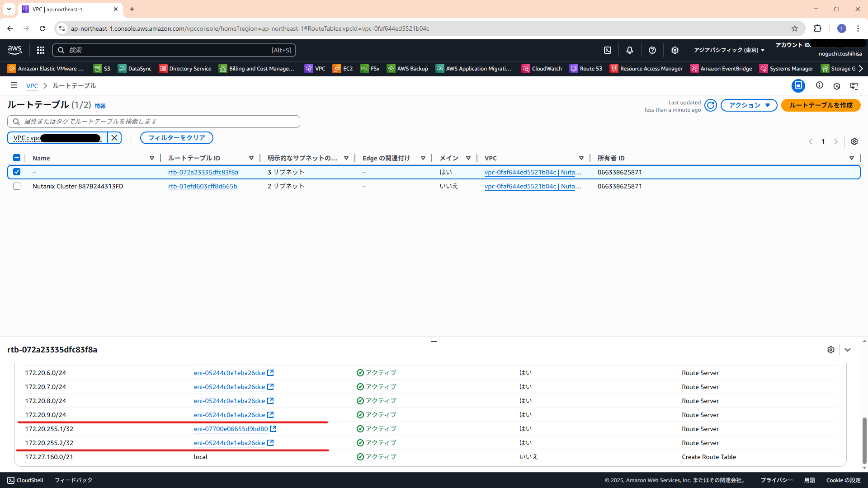Open the AWS CloudShell terminal icon in header
This screenshot has height=488, width=868.
[x=608, y=50]
